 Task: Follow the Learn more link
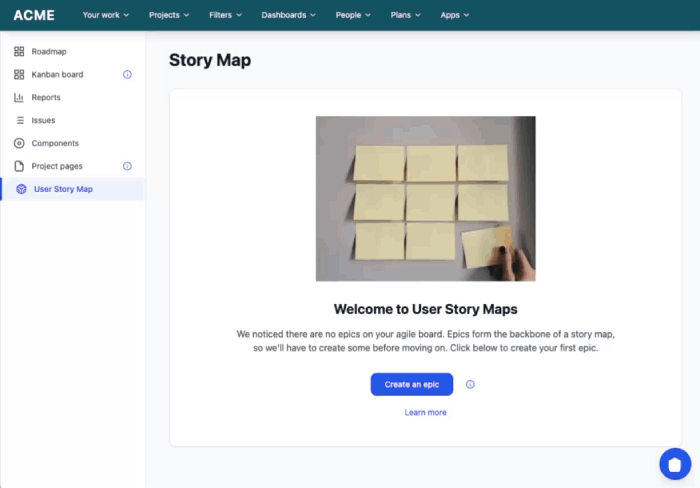425,413
